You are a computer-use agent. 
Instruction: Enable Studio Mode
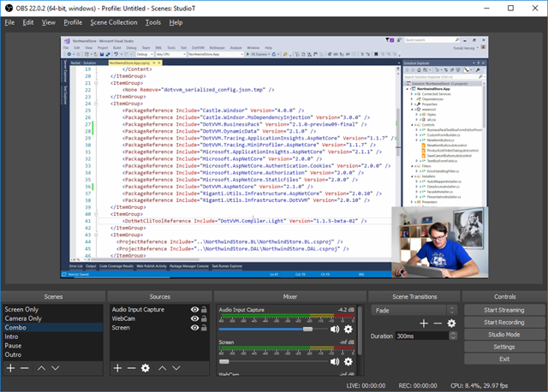tap(504, 335)
